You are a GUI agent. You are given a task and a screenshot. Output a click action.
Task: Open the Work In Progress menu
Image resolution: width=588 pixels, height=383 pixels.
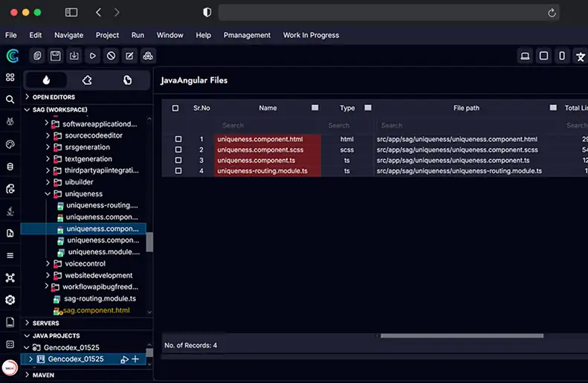(x=311, y=35)
